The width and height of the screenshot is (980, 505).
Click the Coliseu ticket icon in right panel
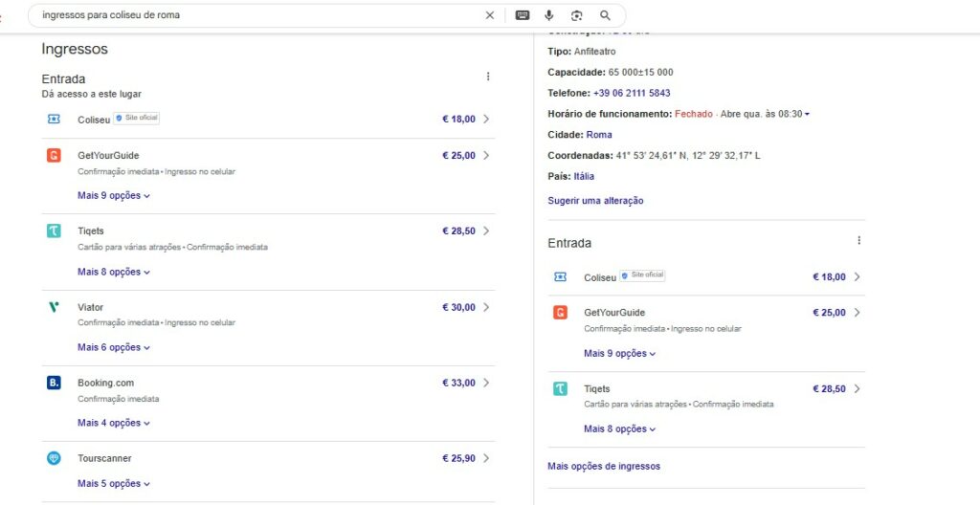coord(560,276)
